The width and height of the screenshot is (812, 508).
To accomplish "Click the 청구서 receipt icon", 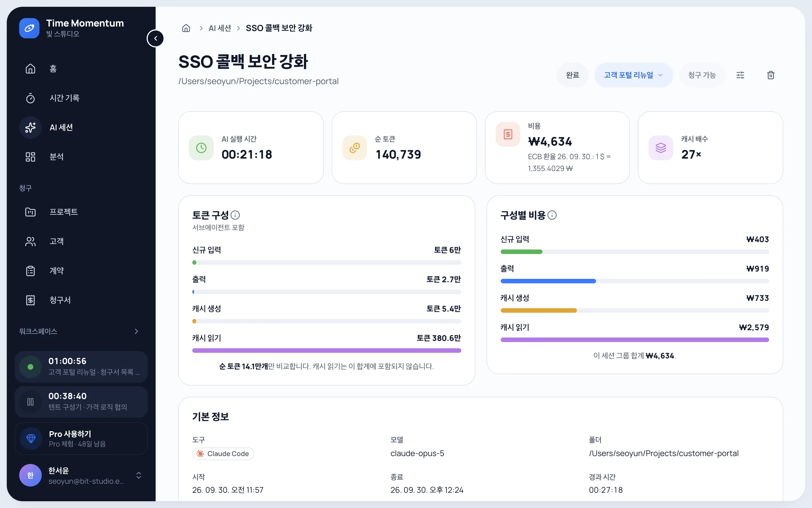I will pos(30,300).
